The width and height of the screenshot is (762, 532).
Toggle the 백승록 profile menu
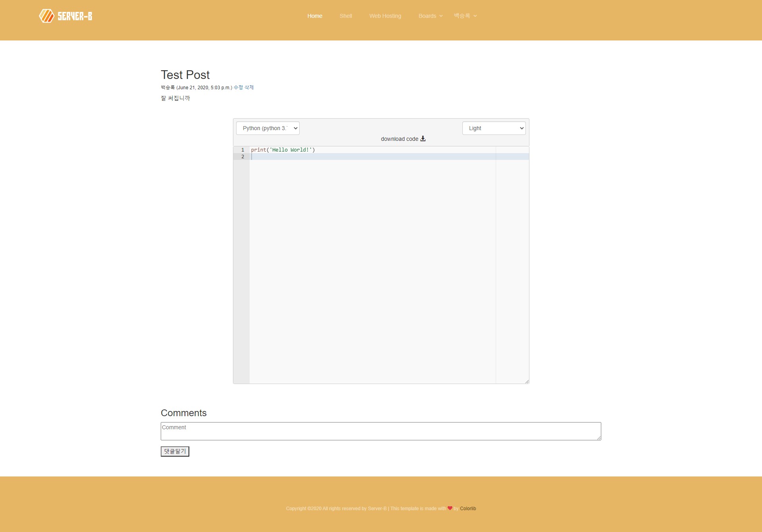(x=465, y=15)
